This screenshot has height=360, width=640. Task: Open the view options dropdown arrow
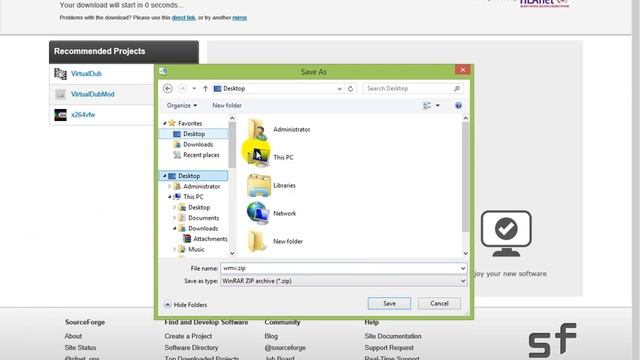pos(438,106)
